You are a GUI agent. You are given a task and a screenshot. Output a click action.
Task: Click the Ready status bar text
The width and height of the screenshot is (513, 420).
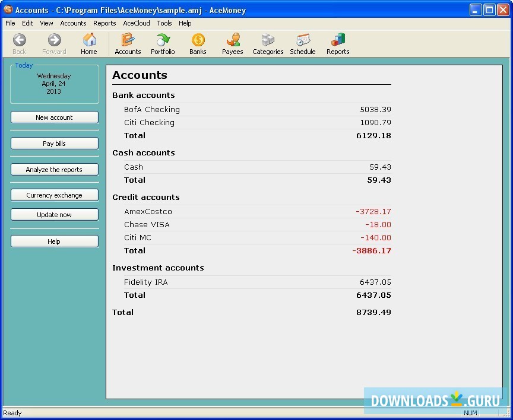pyautogui.click(x=12, y=413)
